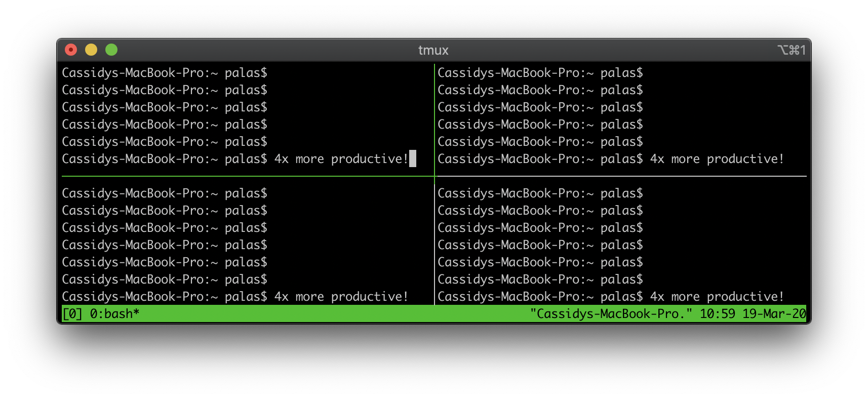Close the tmux terminal window
This screenshot has width=868, height=399.
click(x=71, y=50)
